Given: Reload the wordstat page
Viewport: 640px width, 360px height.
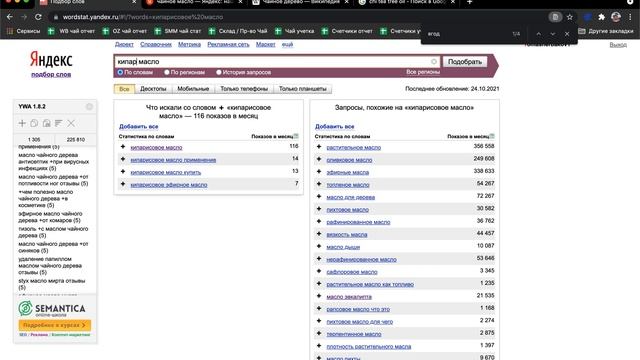Looking at the screenshot, I should coord(38,17).
